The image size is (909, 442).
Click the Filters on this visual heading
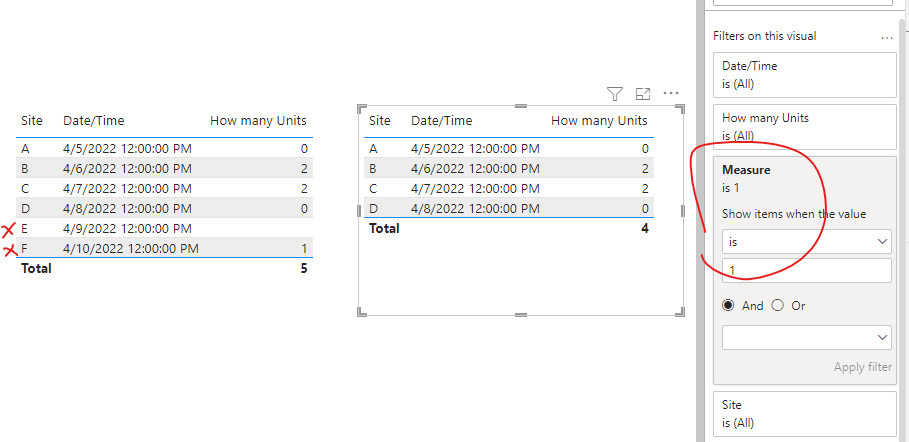(x=765, y=36)
